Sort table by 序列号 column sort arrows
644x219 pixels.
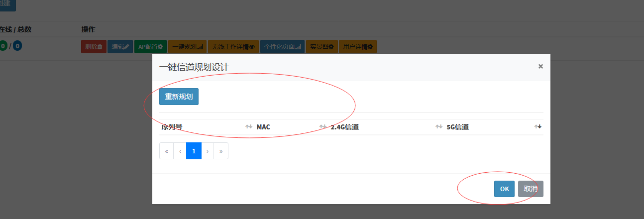[249, 127]
